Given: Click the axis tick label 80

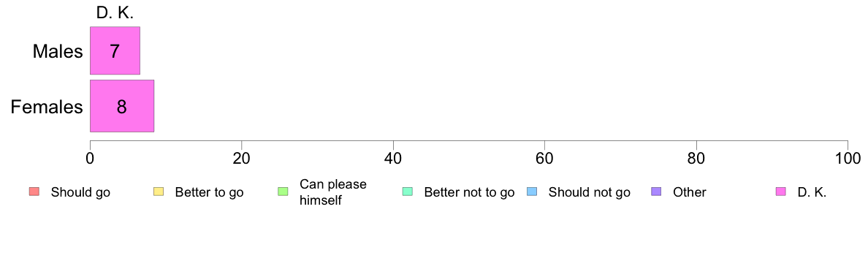Looking at the screenshot, I should pyautogui.click(x=696, y=158).
